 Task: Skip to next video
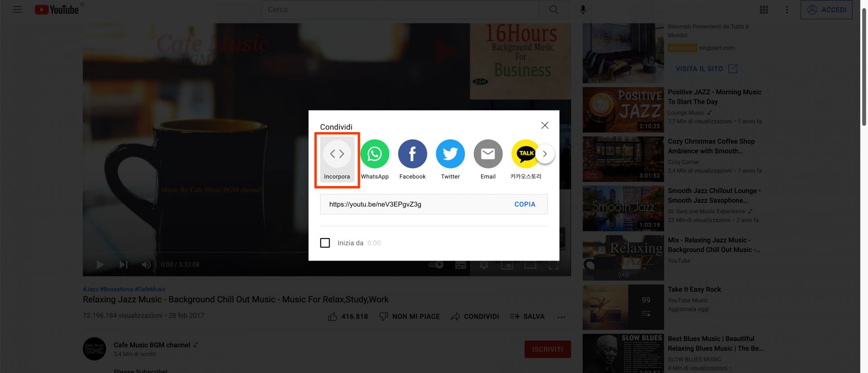[123, 265]
